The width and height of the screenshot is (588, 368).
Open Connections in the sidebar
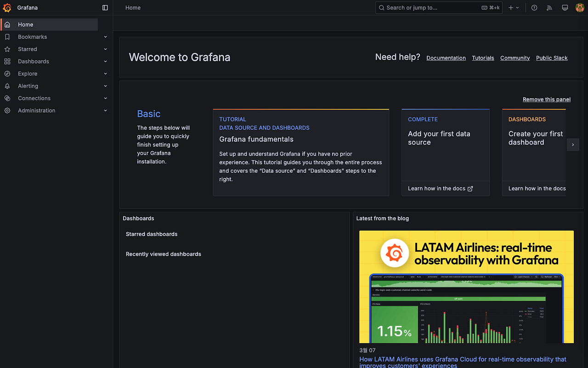34,98
